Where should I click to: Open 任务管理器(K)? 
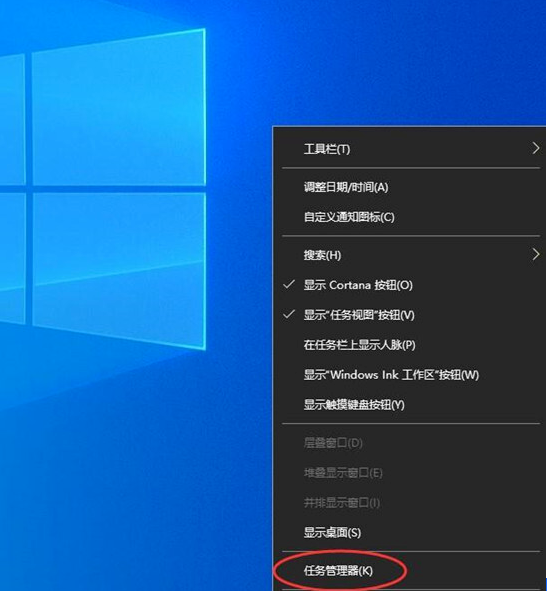pos(410,571)
